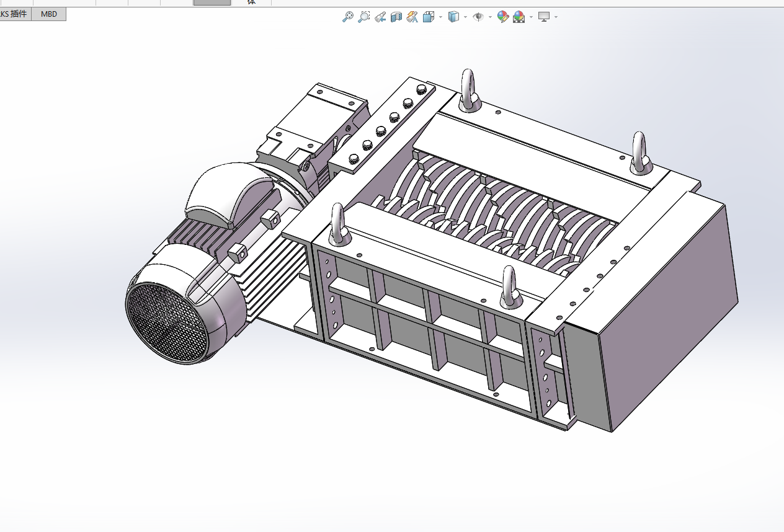Click the View Orientation cube icon

click(429, 17)
